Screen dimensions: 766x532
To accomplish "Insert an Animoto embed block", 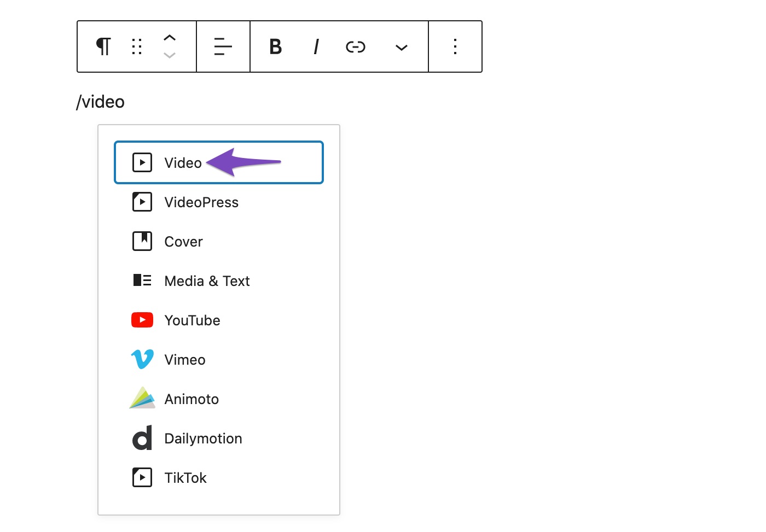I will (x=219, y=399).
